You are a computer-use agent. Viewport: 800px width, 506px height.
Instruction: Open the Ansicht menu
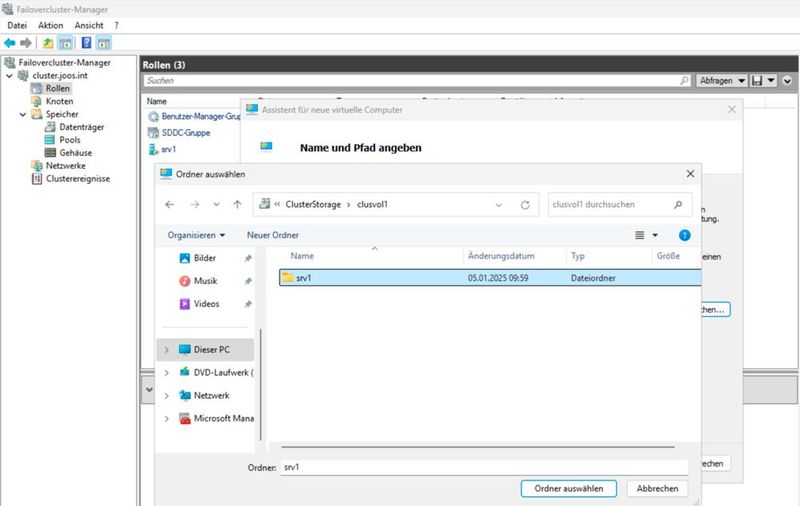click(89, 25)
